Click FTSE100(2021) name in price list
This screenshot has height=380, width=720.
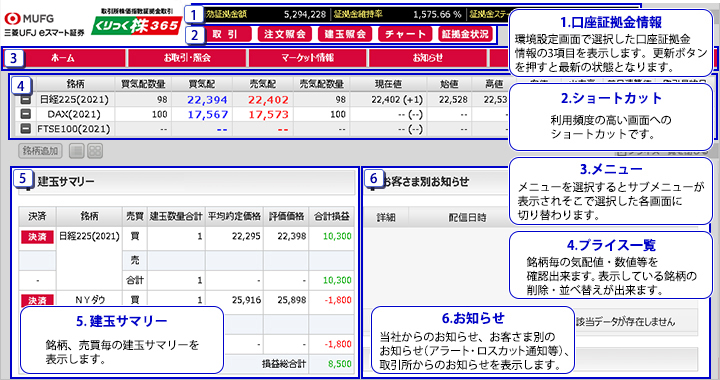coord(74,129)
